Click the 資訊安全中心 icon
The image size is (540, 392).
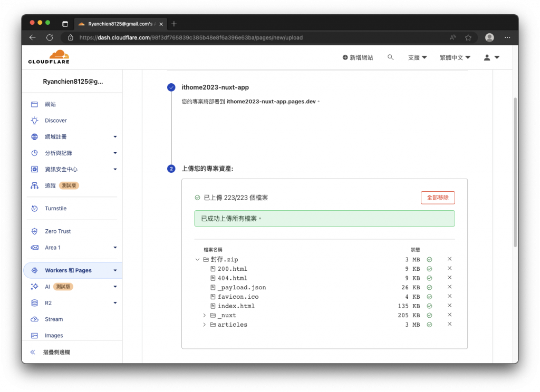tap(34, 169)
